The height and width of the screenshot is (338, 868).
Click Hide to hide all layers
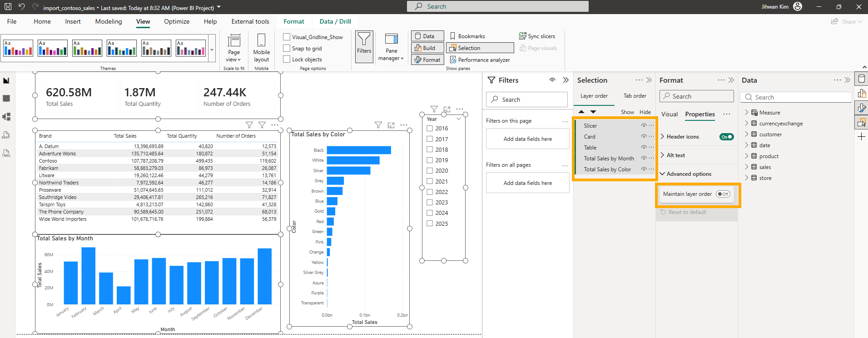(645, 112)
